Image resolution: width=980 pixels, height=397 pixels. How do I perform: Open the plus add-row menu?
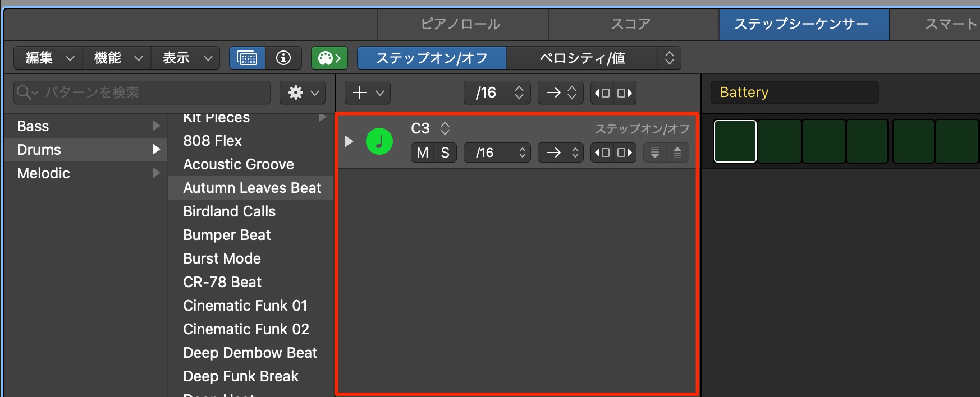[368, 93]
